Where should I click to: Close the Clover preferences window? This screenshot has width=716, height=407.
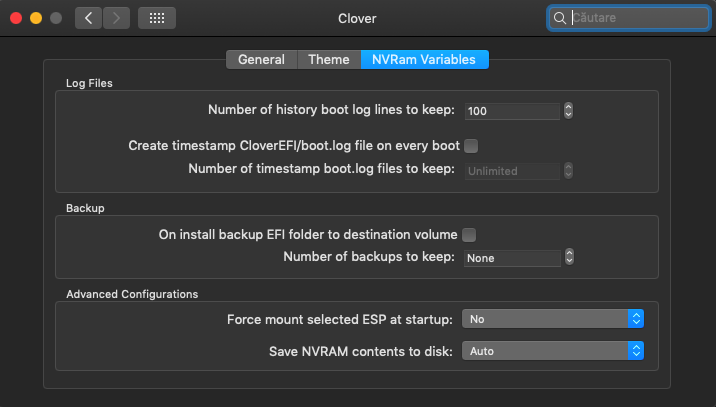(16, 18)
